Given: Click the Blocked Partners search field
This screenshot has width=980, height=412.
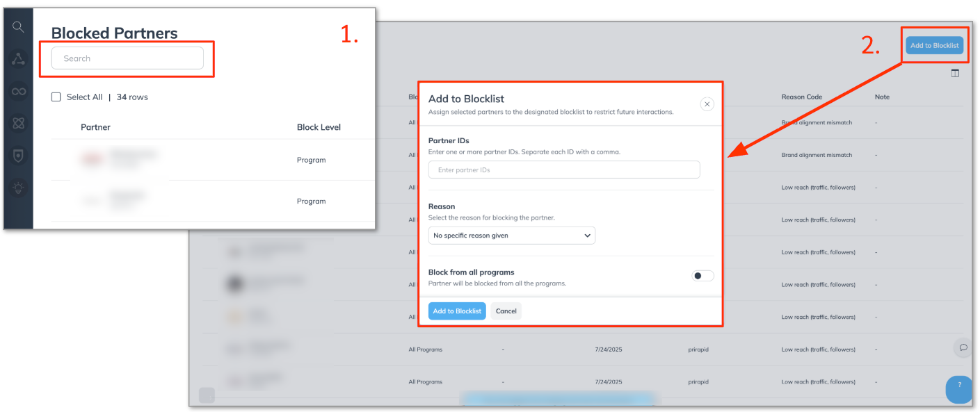Looking at the screenshot, I should coord(127,58).
